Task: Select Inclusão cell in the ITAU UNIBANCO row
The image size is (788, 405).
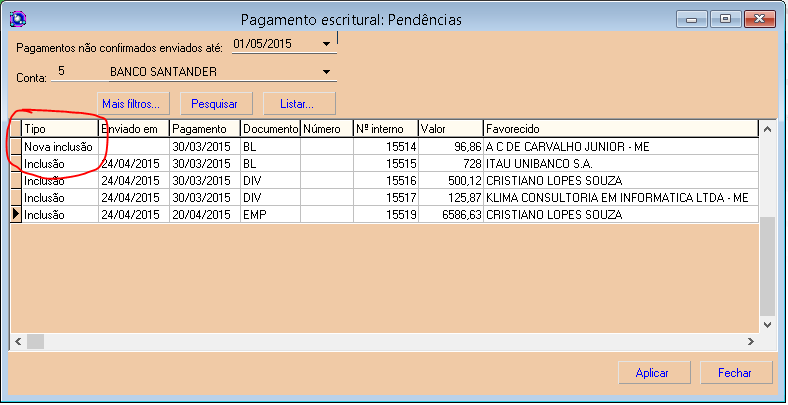Action: click(x=60, y=164)
